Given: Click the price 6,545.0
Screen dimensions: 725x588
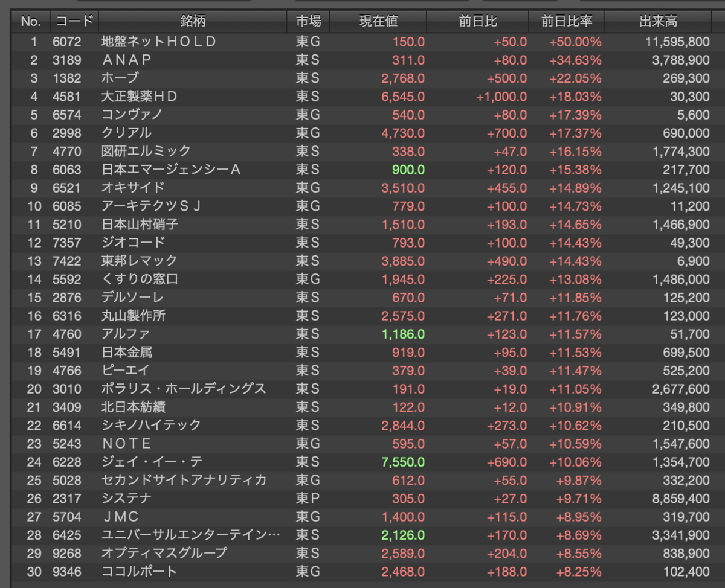Looking at the screenshot, I should (x=403, y=97).
